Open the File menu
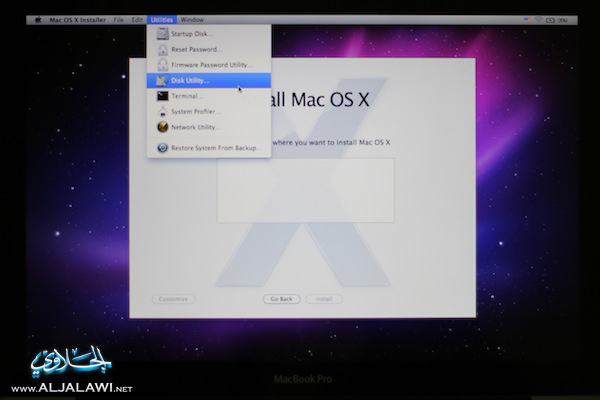Viewport: 600px width, 400px height. point(119,20)
